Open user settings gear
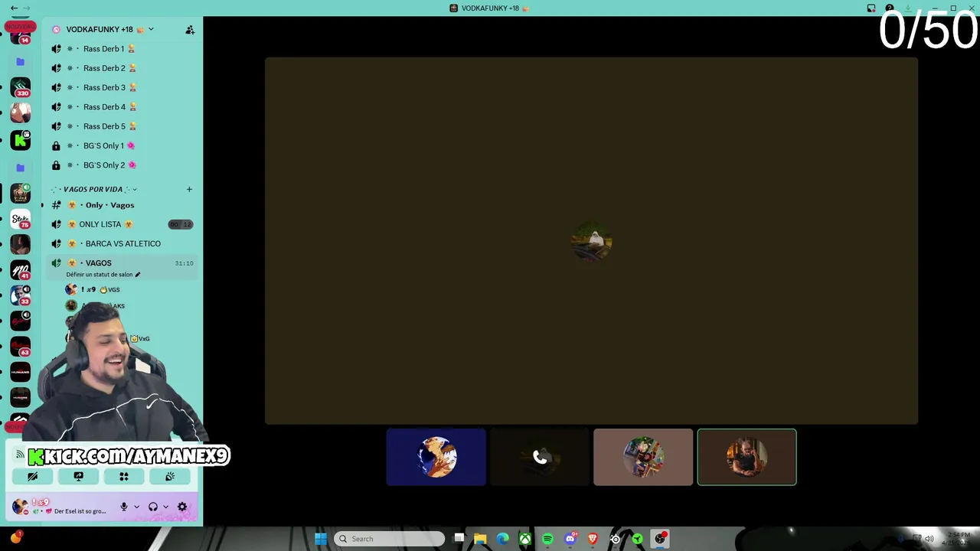This screenshot has height=551, width=980. click(x=182, y=507)
